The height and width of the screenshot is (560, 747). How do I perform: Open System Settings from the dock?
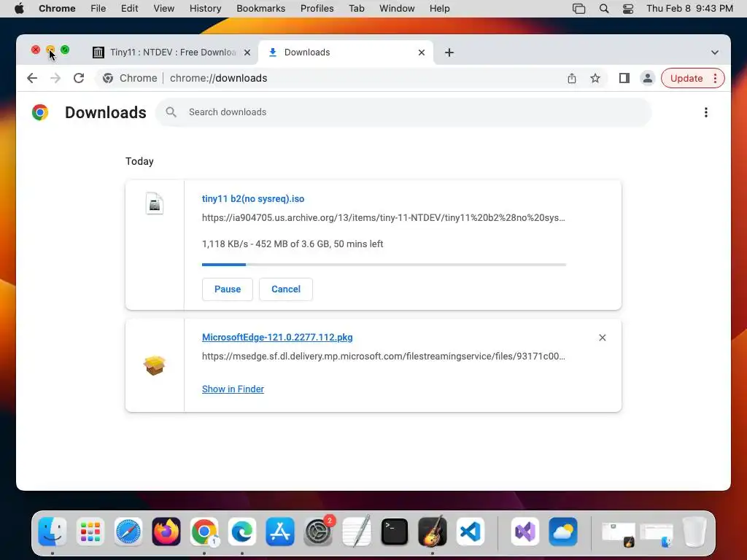pyautogui.click(x=318, y=532)
